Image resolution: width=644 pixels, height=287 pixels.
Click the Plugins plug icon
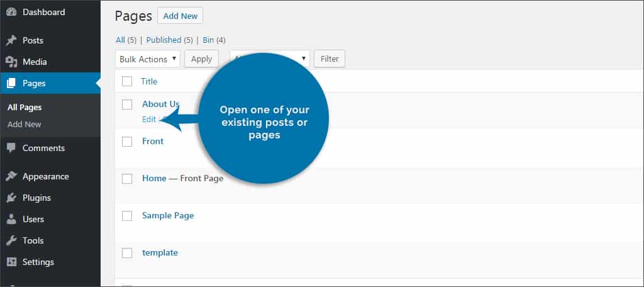[11, 198]
